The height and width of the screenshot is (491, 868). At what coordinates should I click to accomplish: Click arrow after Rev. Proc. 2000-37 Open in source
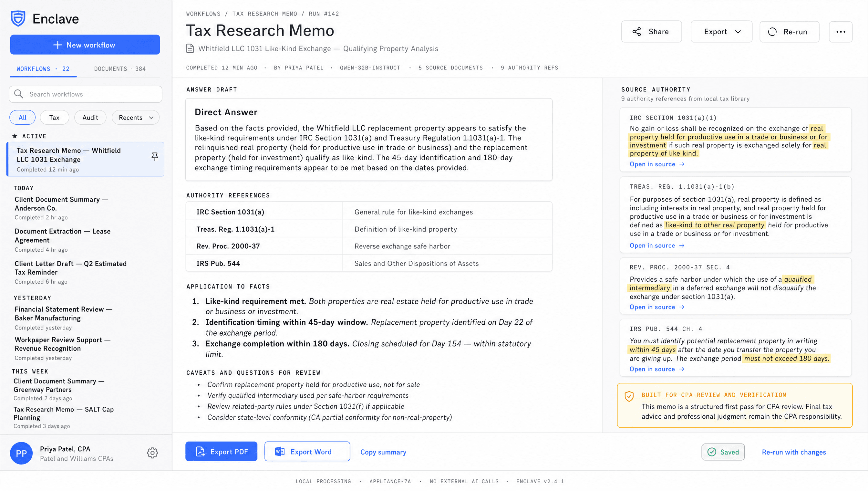click(x=682, y=307)
